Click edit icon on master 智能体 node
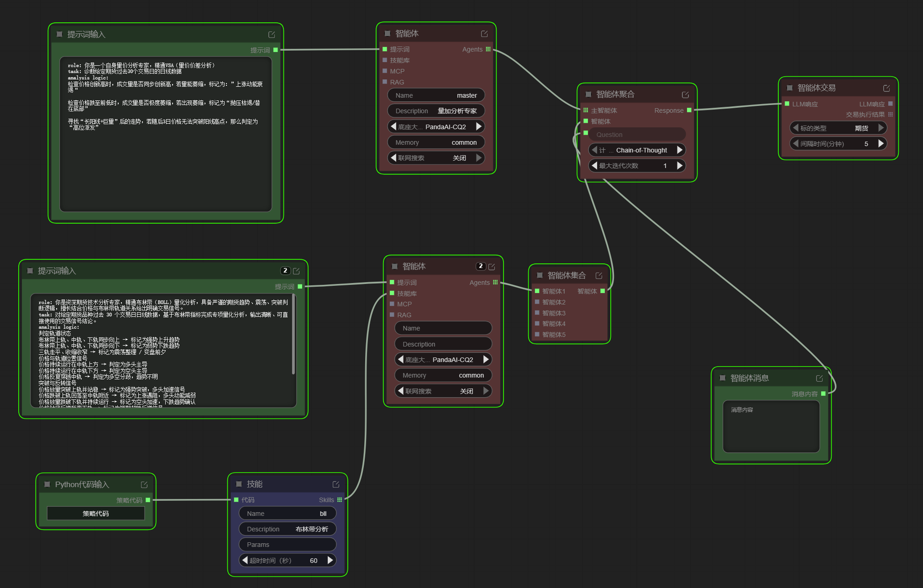The height and width of the screenshot is (588, 923). point(484,34)
